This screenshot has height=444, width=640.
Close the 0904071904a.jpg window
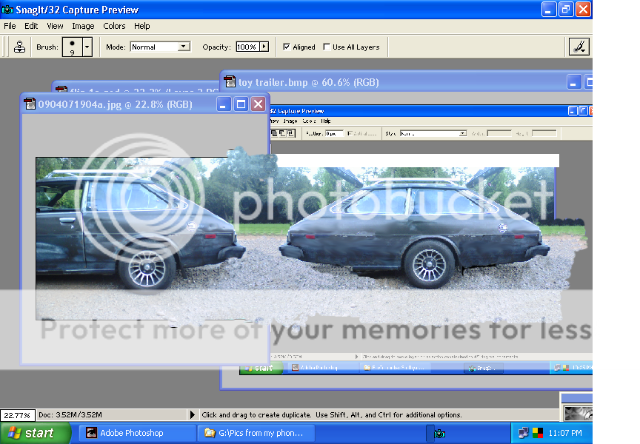pyautogui.click(x=258, y=104)
